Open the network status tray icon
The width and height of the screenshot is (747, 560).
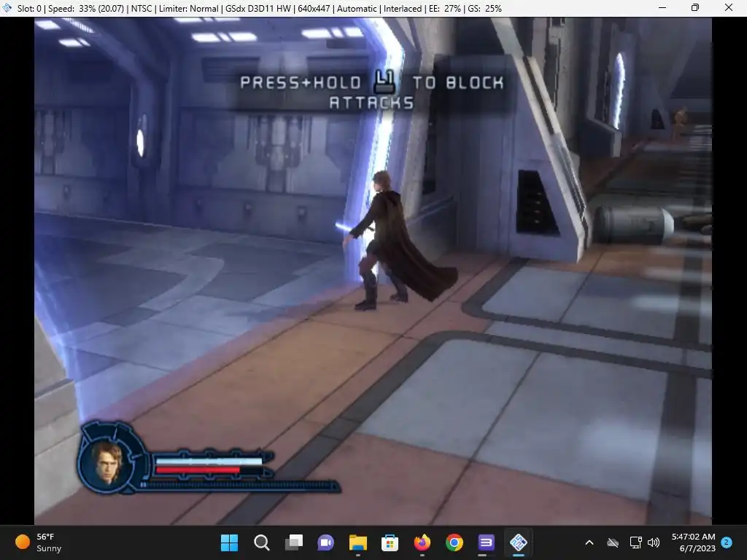click(636, 542)
